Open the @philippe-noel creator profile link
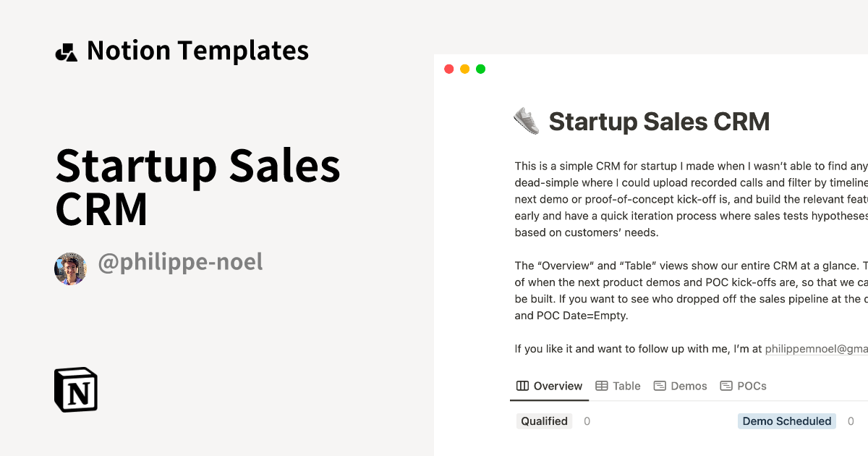Image resolution: width=868 pixels, height=456 pixels. pos(180,262)
